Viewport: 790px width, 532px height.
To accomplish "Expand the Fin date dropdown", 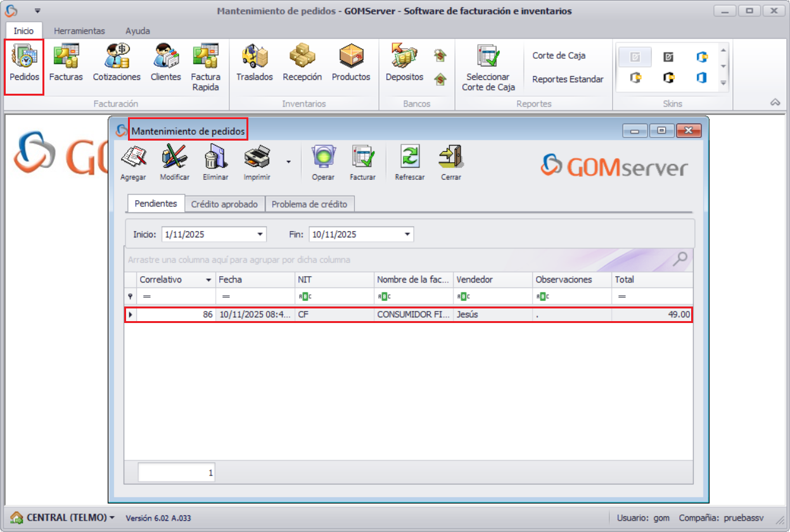I will click(407, 234).
